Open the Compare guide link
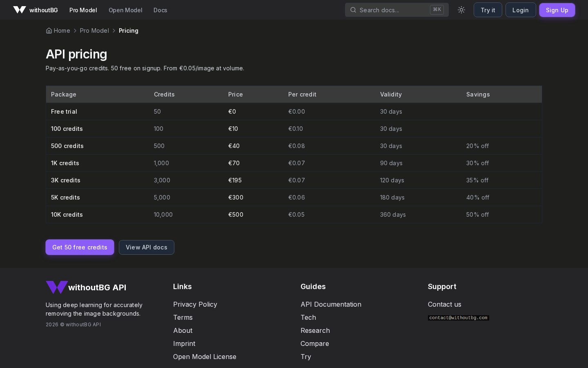Viewport: 588px width, 368px height. (x=315, y=343)
